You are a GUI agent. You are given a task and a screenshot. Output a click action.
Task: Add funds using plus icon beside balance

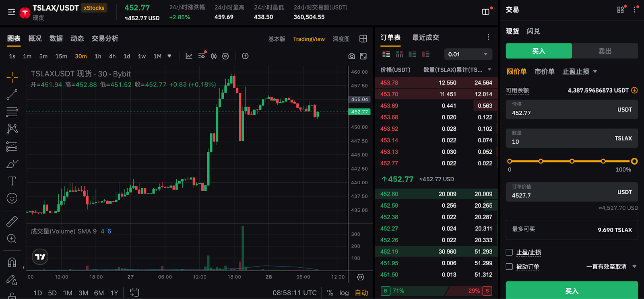coord(634,90)
